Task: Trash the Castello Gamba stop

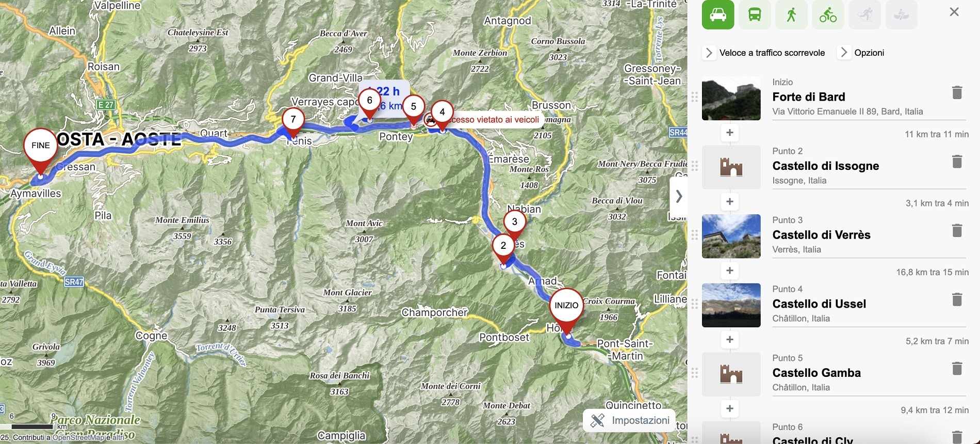Action: click(x=957, y=369)
